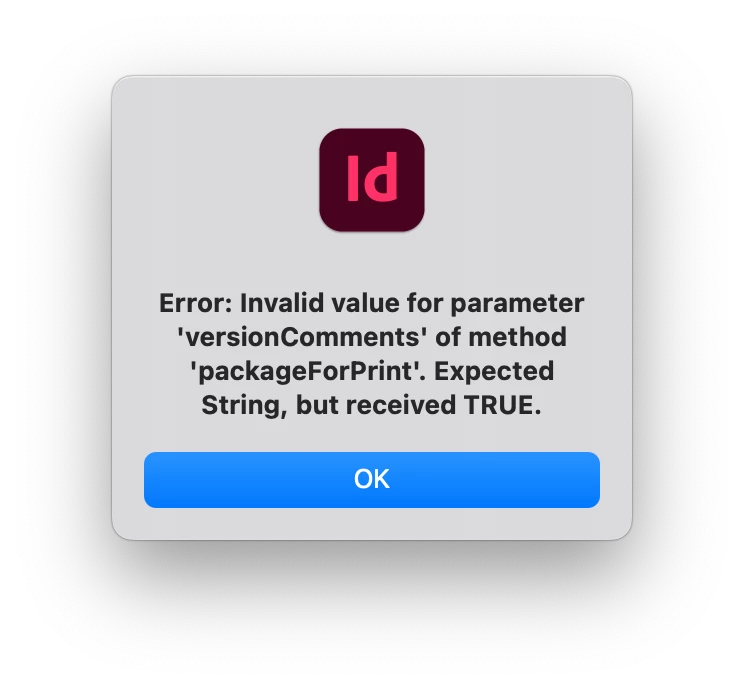Dismiss the error with OK button

(x=372, y=480)
